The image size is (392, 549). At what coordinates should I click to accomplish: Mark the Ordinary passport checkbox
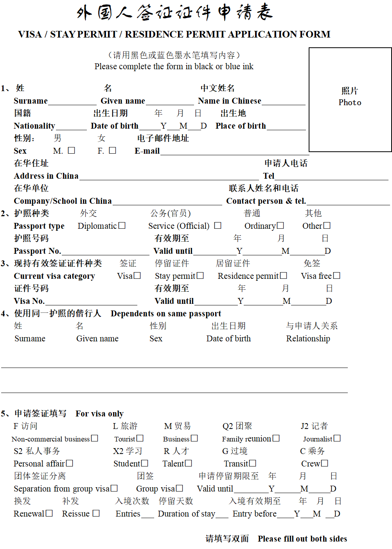coord(280,226)
